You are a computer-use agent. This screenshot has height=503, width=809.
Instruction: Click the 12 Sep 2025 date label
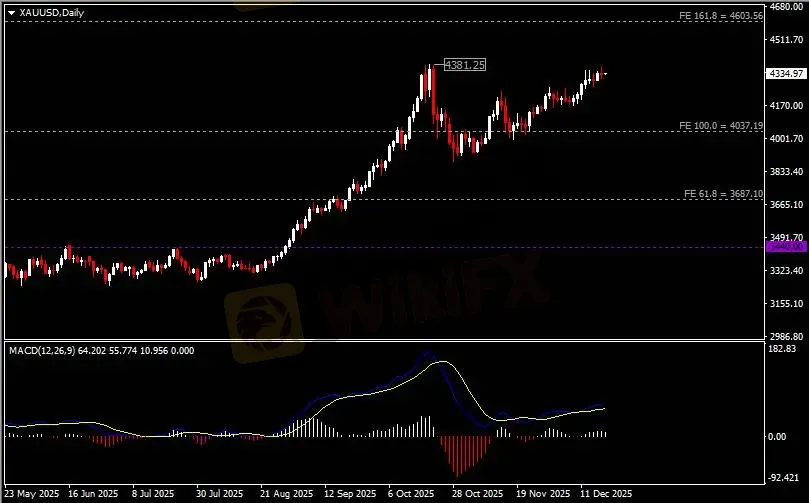coord(350,494)
